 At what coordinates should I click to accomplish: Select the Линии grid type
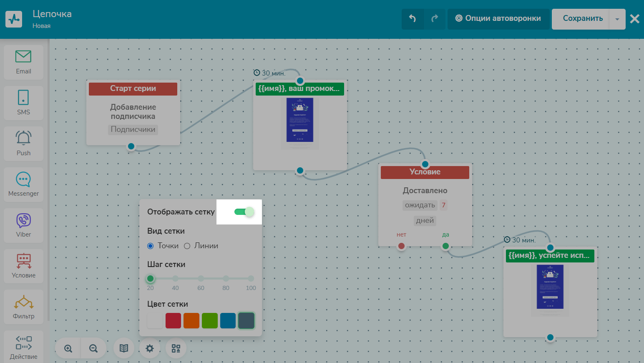click(x=187, y=246)
